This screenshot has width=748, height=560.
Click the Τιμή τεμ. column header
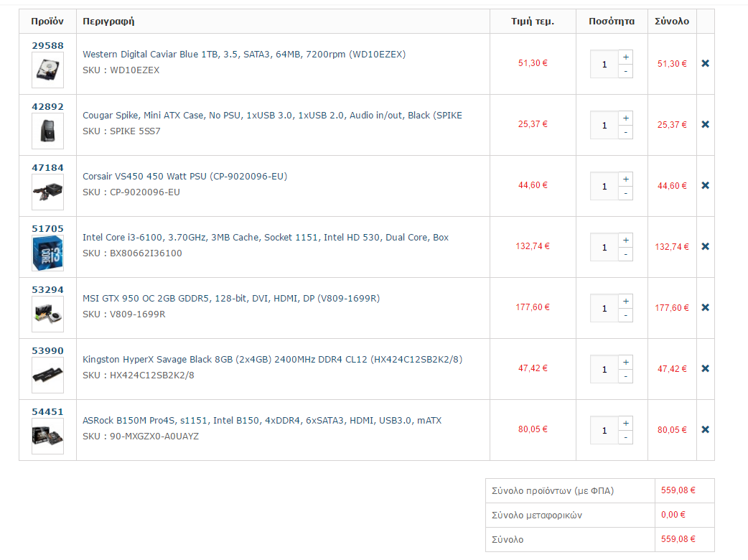pos(533,22)
